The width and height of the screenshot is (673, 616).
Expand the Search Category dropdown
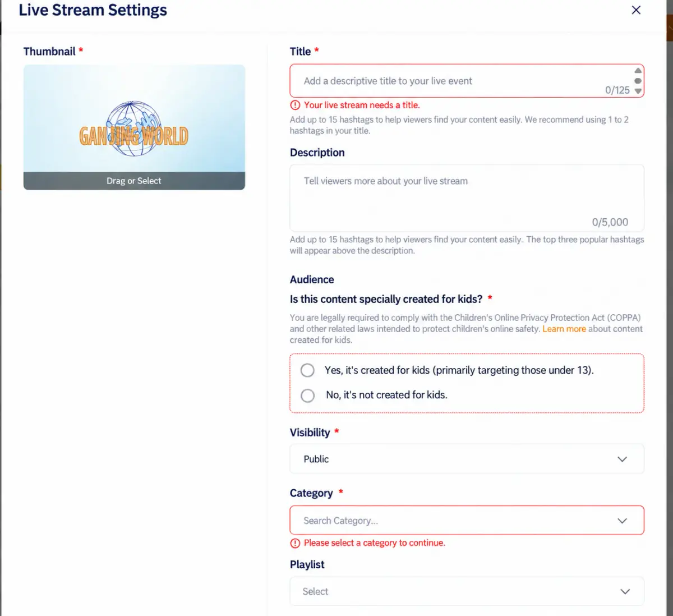(467, 521)
